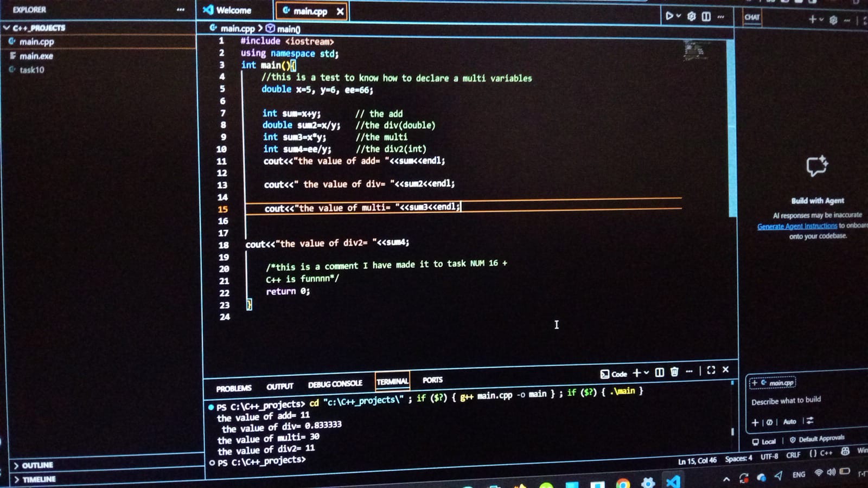
Task: Kill terminal with the trash icon
Action: [x=674, y=371]
